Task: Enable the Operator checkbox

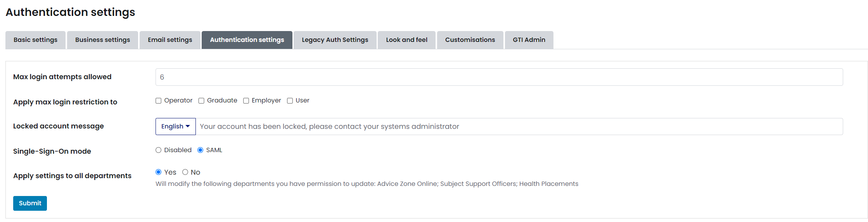Action: pos(159,101)
